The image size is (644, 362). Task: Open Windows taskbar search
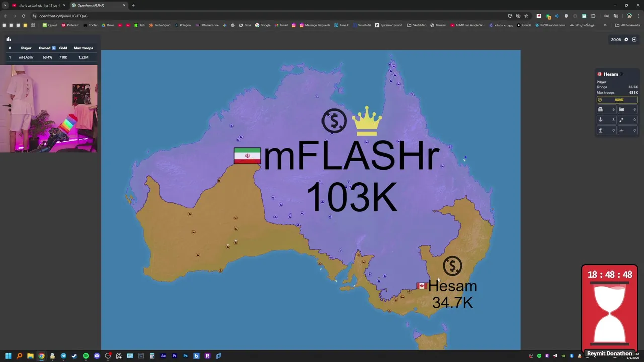(19, 356)
